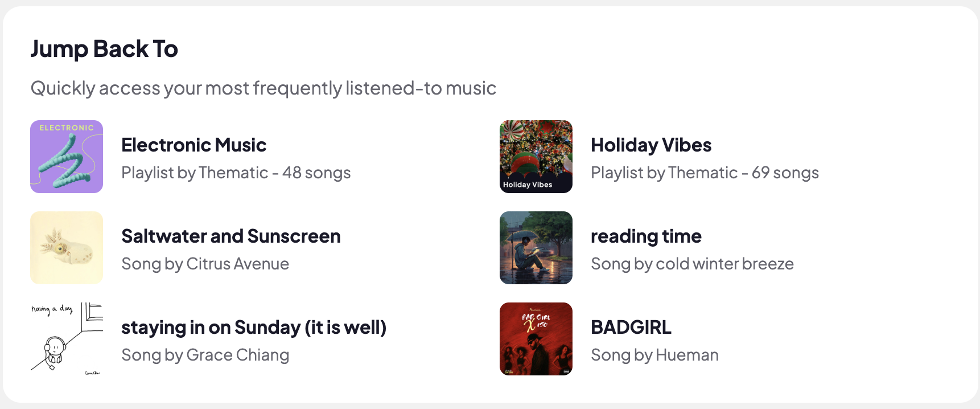980x409 pixels.
Task: Visit the Song by Citrus Avenue subtitle
Action: pyautogui.click(x=205, y=264)
